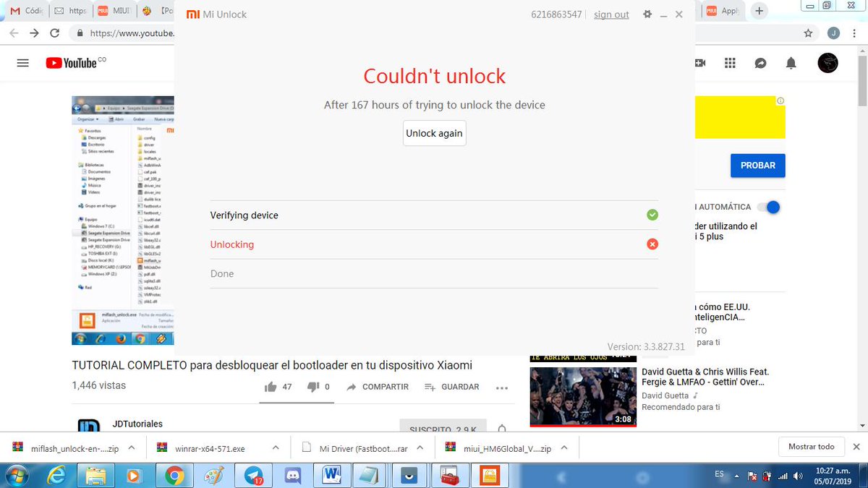Click the ES language indicator
This screenshot has width=868, height=488.
(719, 474)
